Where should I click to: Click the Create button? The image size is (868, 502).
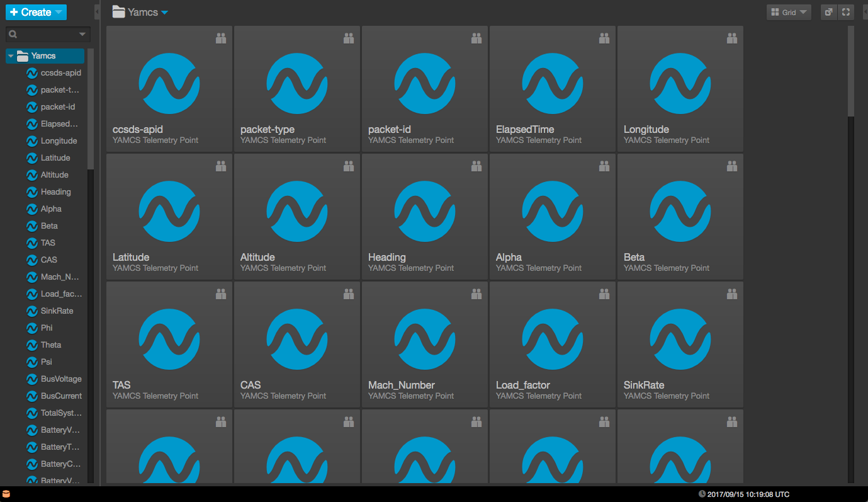pos(37,12)
